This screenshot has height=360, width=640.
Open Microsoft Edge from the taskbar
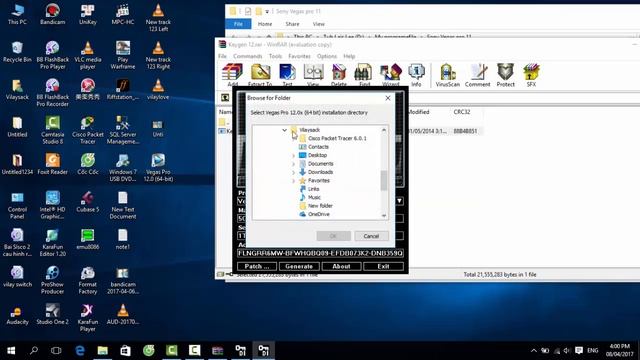point(80,351)
